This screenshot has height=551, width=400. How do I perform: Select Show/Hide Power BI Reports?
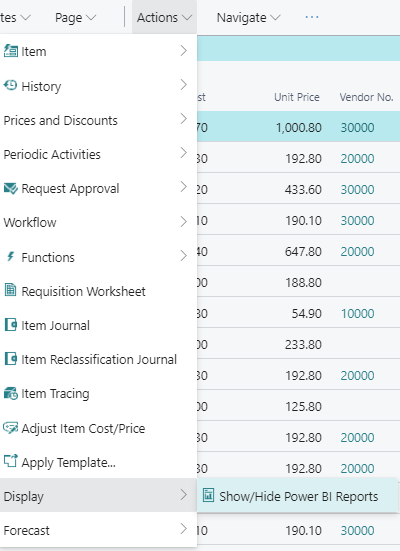point(297,496)
